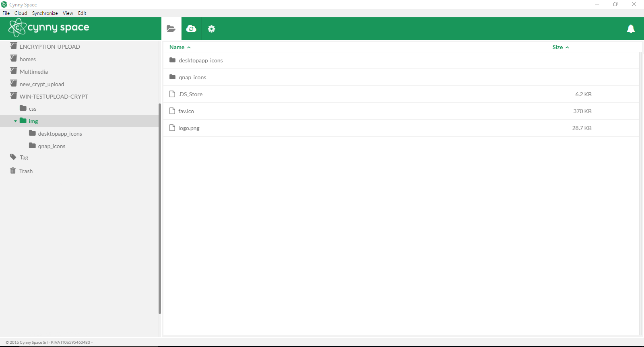Click the app icon in title bar

(x=4, y=4)
